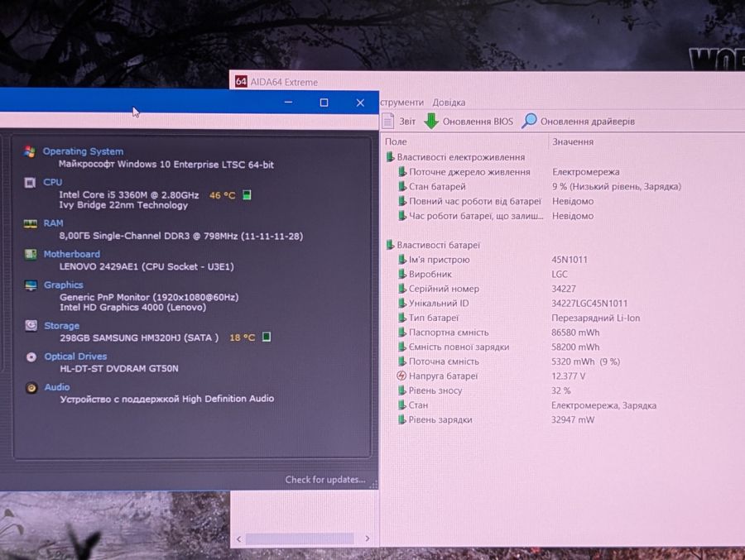Viewport: 745px width, 560px height.
Task: Click the voltage icon beside Напруга батареї
Action: pyautogui.click(x=401, y=376)
